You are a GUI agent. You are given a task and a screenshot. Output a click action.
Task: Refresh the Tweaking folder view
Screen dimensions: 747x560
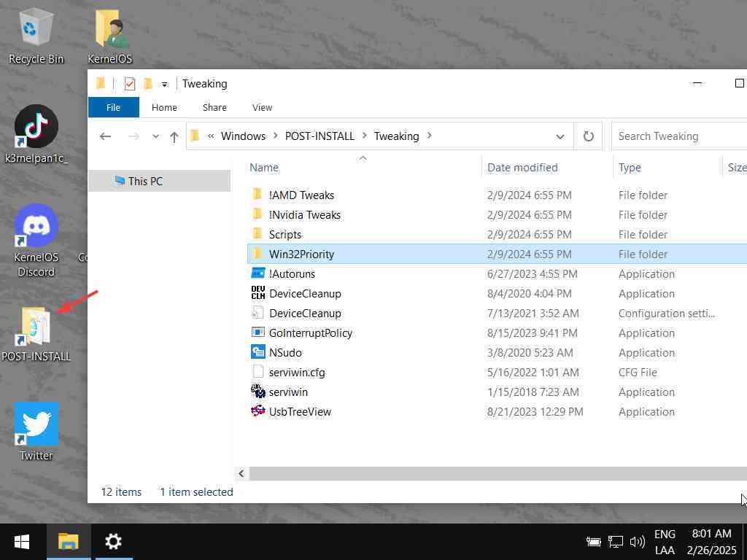589,136
